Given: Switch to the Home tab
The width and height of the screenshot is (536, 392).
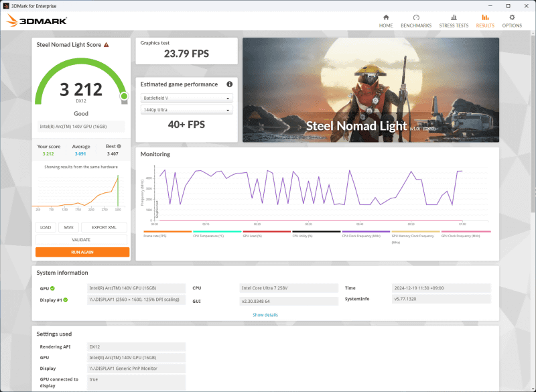Looking at the screenshot, I should tap(386, 20).
